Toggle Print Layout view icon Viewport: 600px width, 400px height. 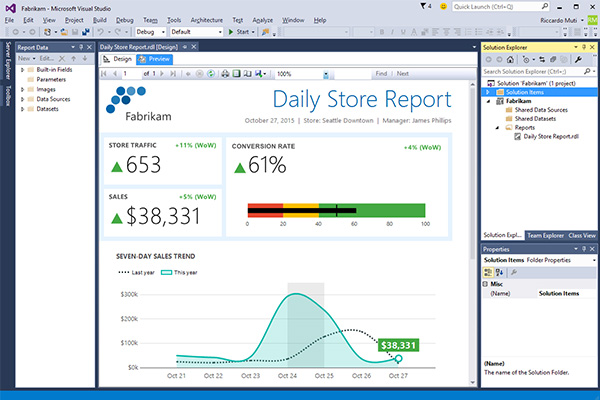236,73
